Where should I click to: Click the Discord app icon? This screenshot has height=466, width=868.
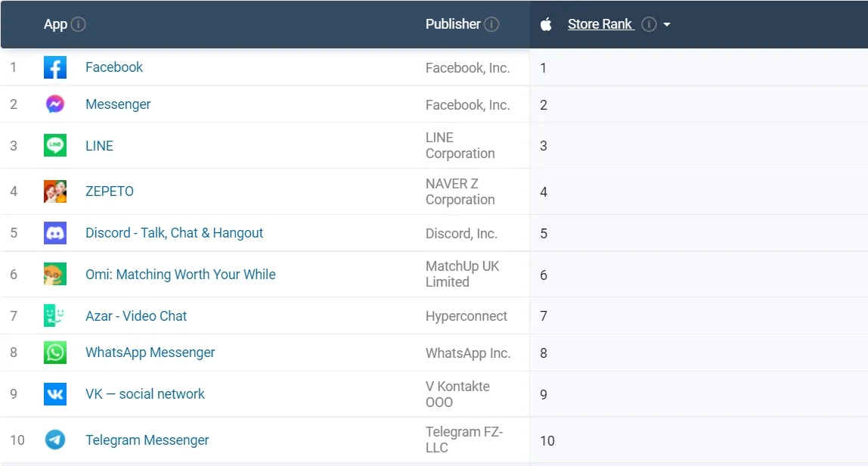(x=54, y=233)
